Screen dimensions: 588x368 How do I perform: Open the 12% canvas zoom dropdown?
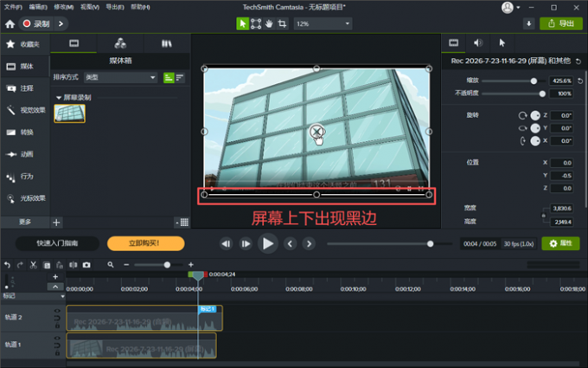(x=323, y=23)
